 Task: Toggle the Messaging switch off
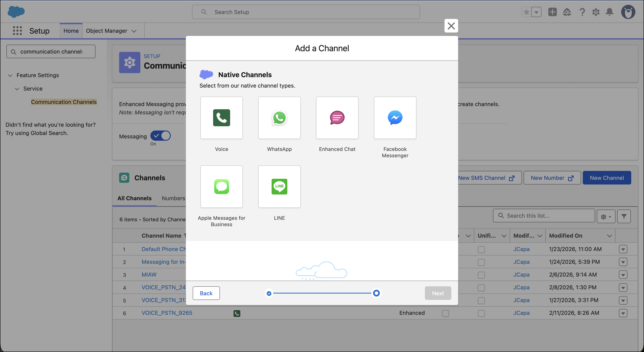(x=161, y=136)
